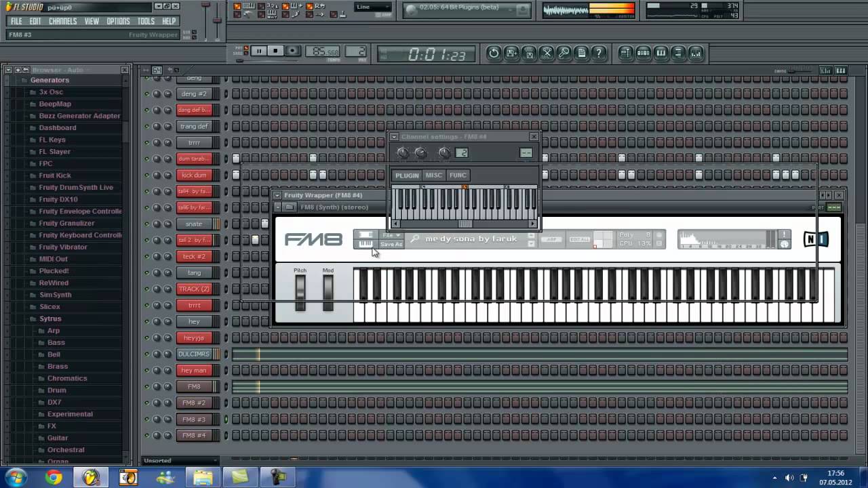Stop playback in the transport panel

click(275, 51)
